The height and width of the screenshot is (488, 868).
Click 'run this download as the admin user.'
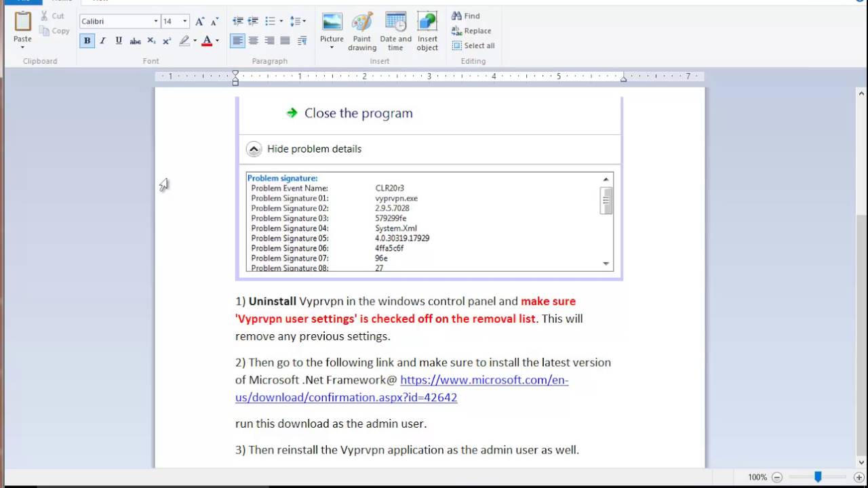coord(331,424)
